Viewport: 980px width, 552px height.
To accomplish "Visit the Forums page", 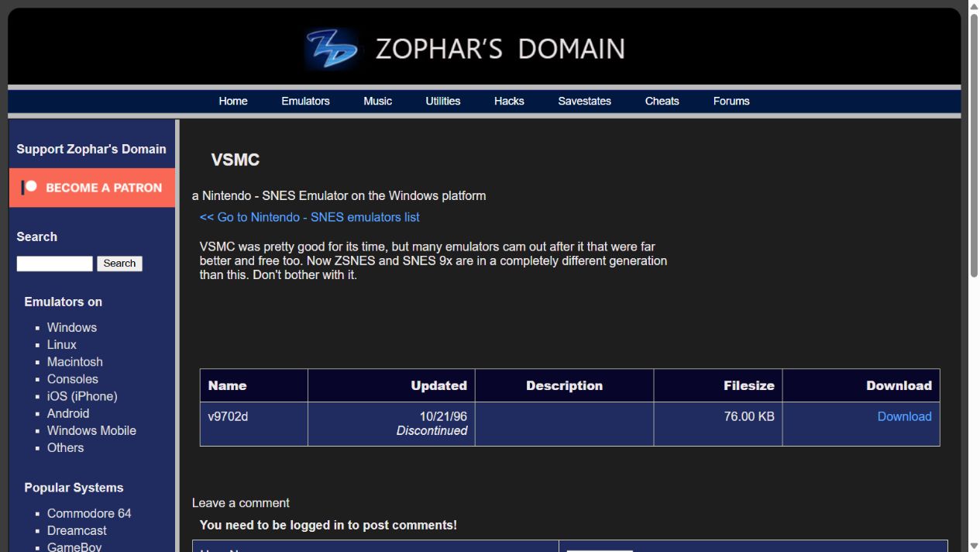I will (x=731, y=101).
